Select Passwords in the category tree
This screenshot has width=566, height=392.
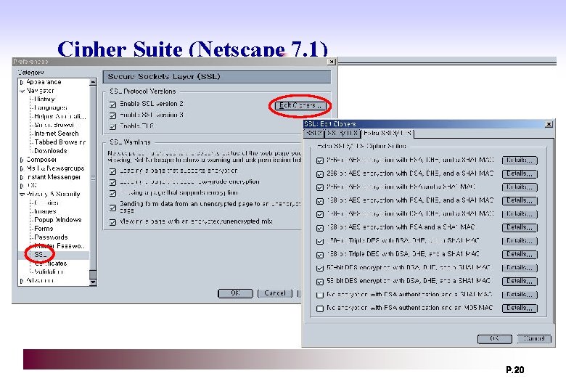tap(51, 237)
